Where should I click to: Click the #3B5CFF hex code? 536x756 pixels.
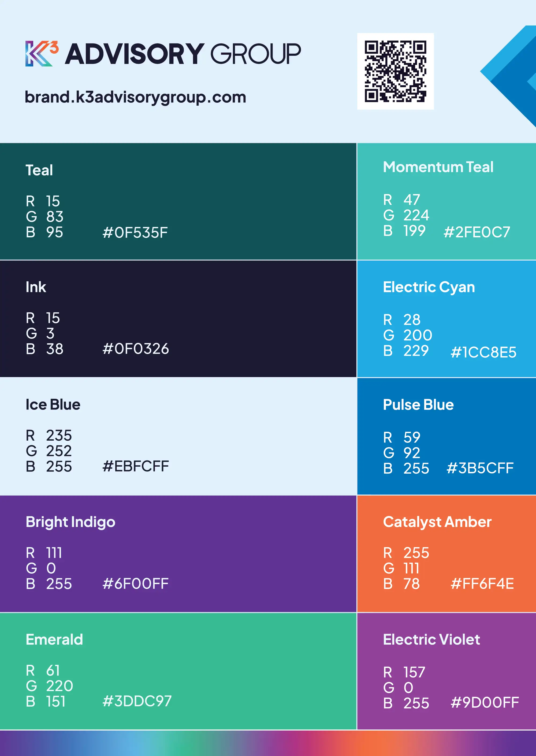coord(480,468)
